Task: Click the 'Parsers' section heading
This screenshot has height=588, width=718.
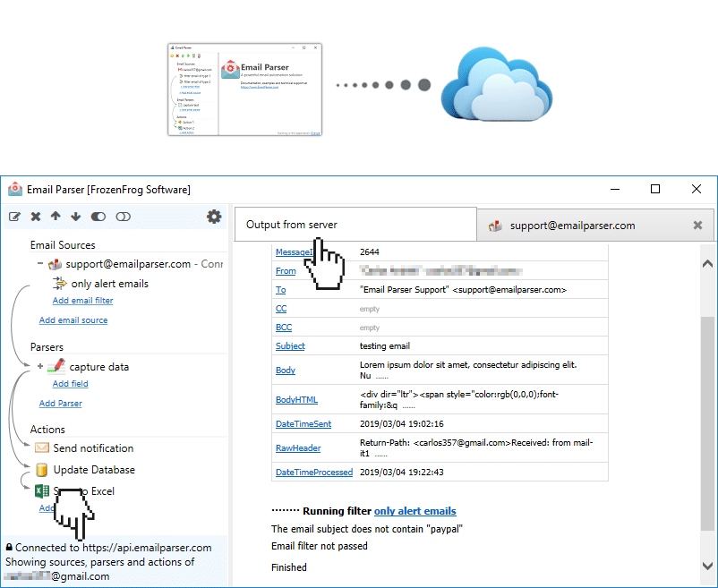Action: pos(47,347)
